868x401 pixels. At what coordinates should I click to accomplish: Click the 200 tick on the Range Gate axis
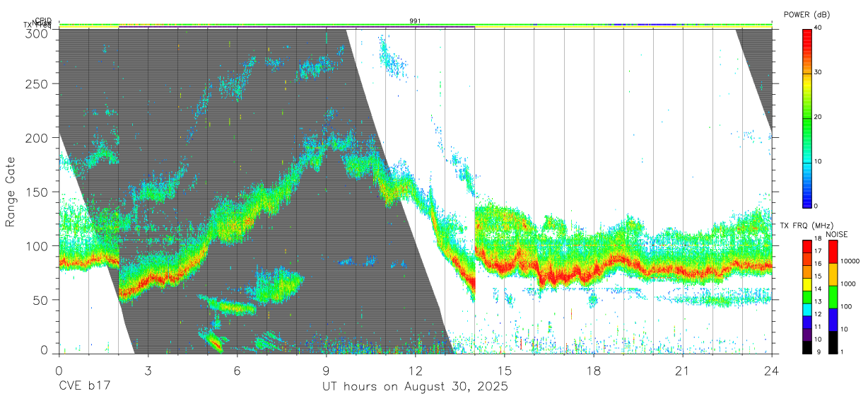[36, 137]
